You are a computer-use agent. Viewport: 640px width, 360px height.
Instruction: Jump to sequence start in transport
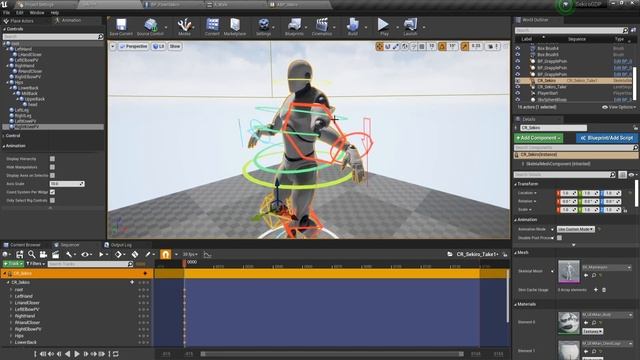click(43, 354)
